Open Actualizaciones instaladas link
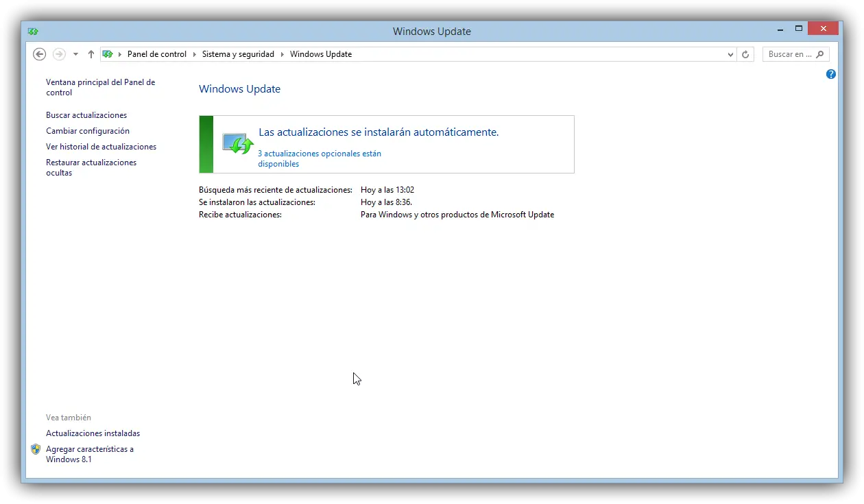 (93, 433)
